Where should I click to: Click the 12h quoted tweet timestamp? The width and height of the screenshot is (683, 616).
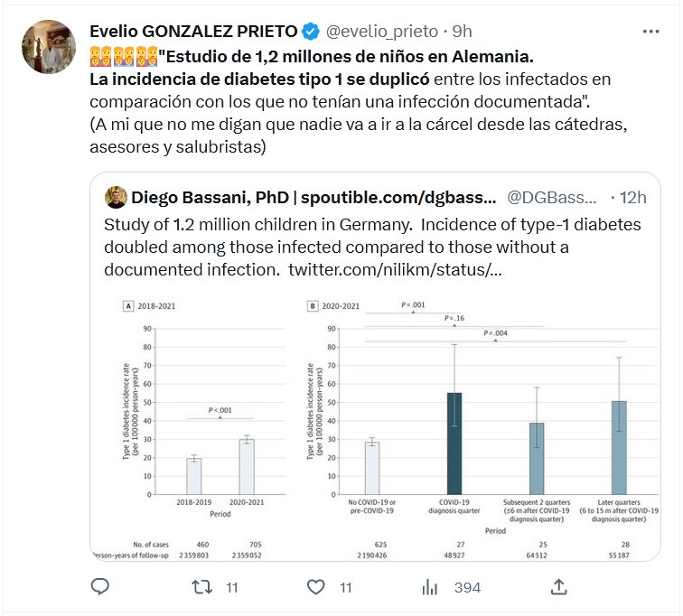click(x=631, y=197)
